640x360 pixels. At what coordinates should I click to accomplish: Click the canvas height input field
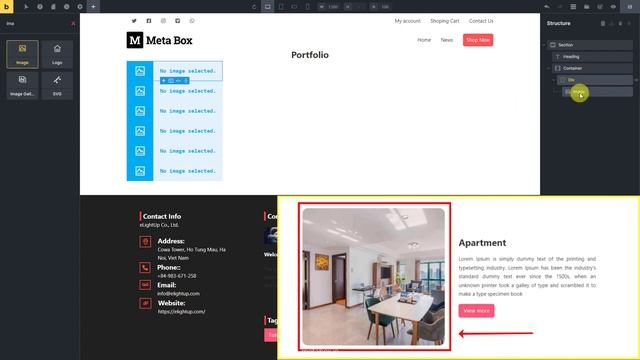pos(355,7)
